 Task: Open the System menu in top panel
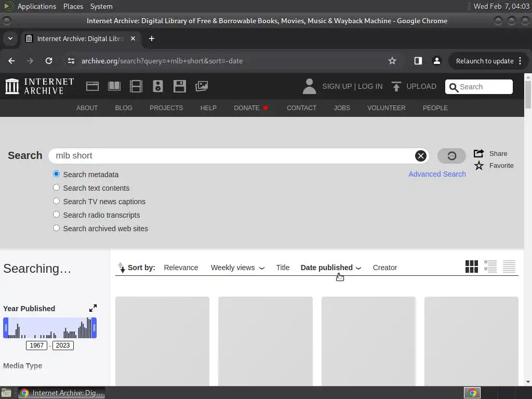tap(101, 6)
